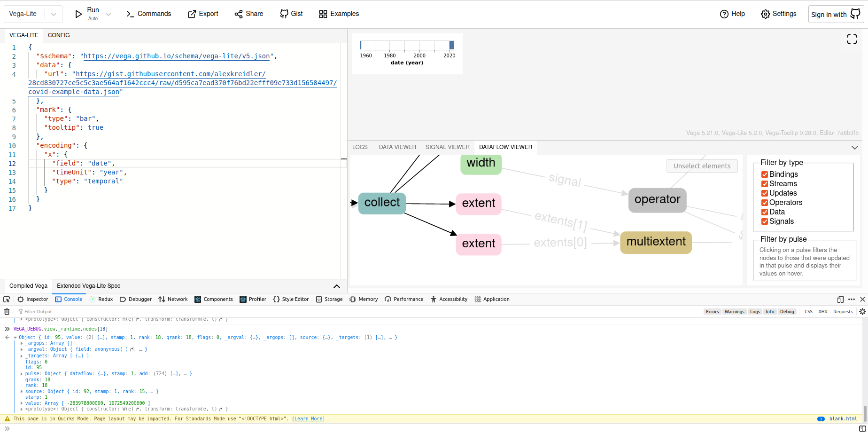Open devtools more options ellipsis
Image resolution: width=868 pixels, height=442 pixels.
pyautogui.click(x=852, y=300)
